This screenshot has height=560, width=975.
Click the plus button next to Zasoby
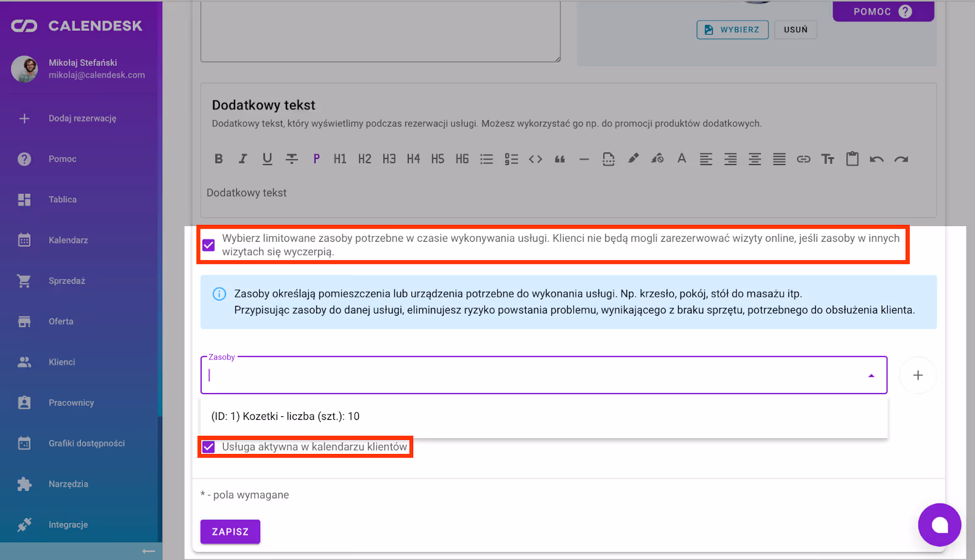(918, 375)
